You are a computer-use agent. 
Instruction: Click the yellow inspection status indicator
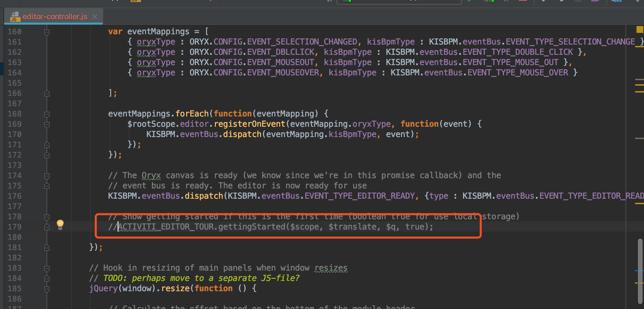tap(640, 29)
